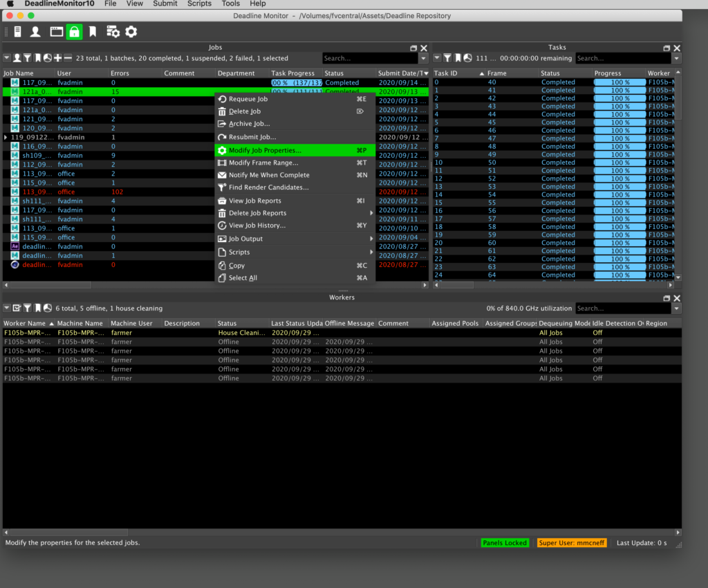Screen dimensions: 708x588
Task: Click the bookmark icon in main toolbar
Action: (93, 32)
